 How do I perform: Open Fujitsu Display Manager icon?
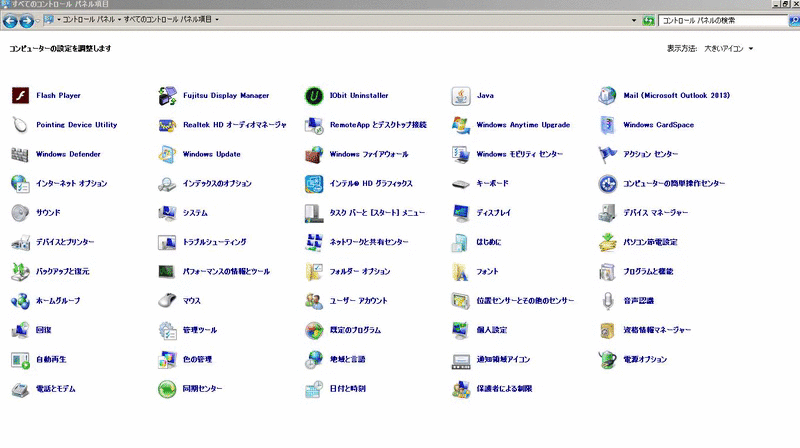click(x=167, y=95)
